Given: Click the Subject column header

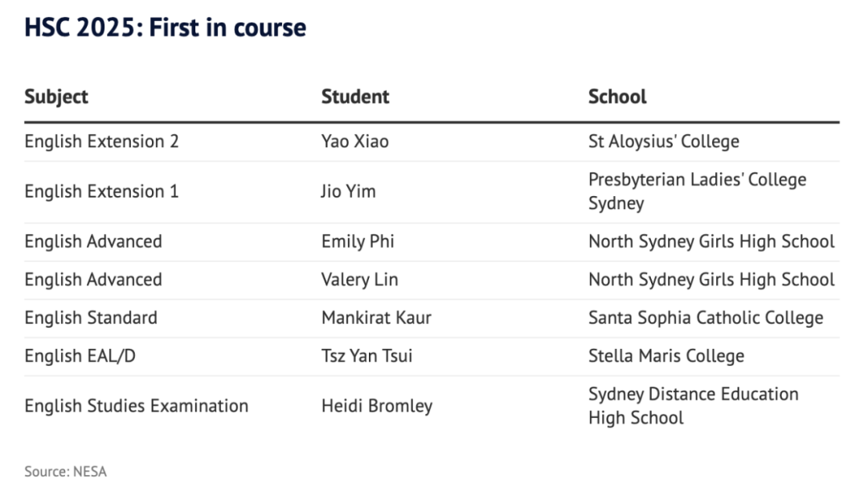Looking at the screenshot, I should coord(56,96).
